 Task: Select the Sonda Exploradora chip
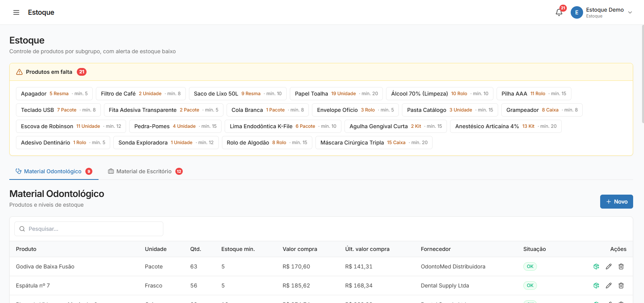(166, 143)
